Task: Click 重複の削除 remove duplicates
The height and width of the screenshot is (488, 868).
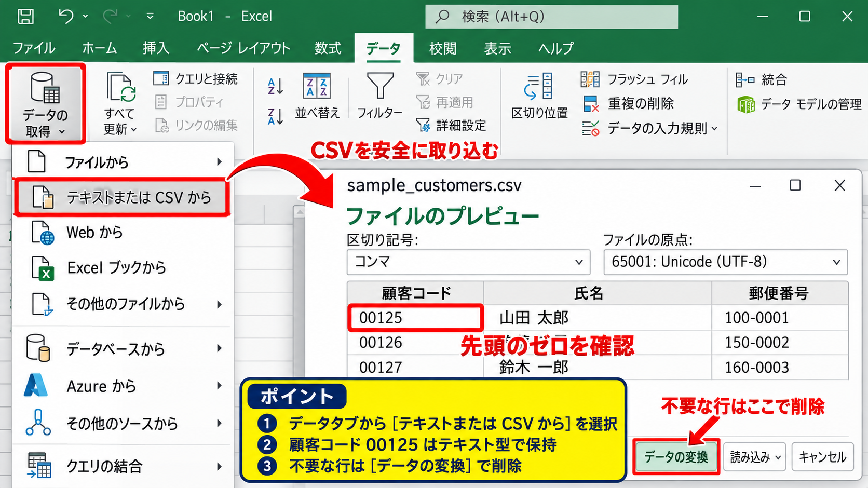Action: (x=629, y=104)
